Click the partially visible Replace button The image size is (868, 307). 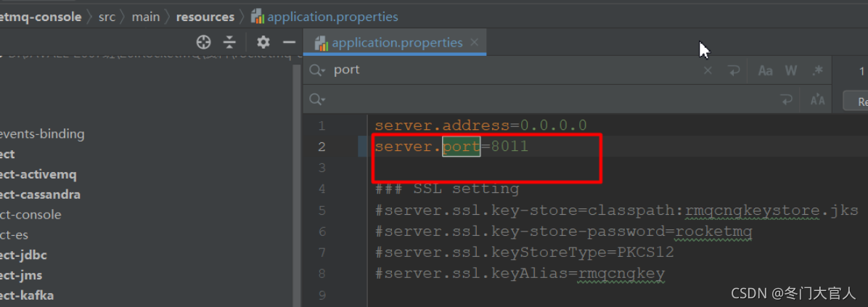click(856, 101)
